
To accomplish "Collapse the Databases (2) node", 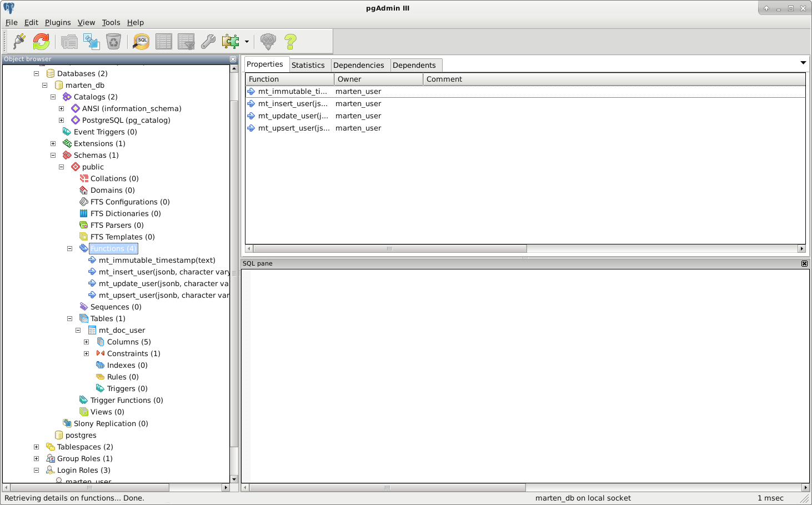I will (x=37, y=73).
